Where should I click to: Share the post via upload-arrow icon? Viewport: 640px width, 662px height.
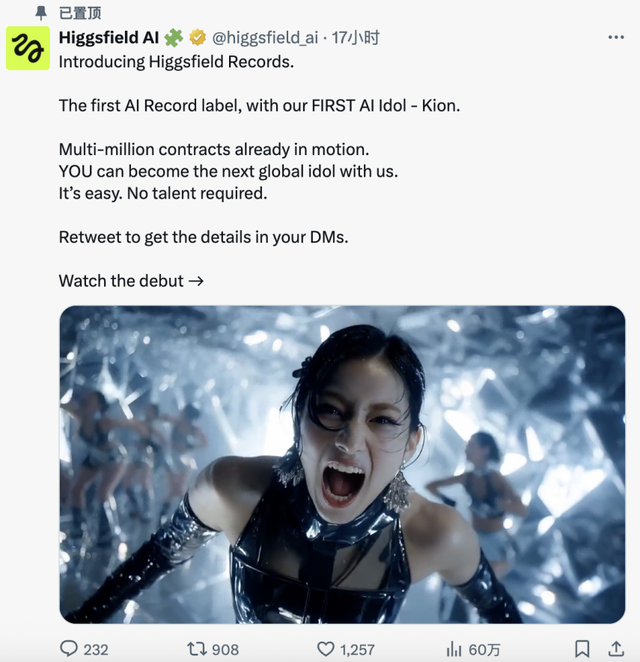[616, 648]
